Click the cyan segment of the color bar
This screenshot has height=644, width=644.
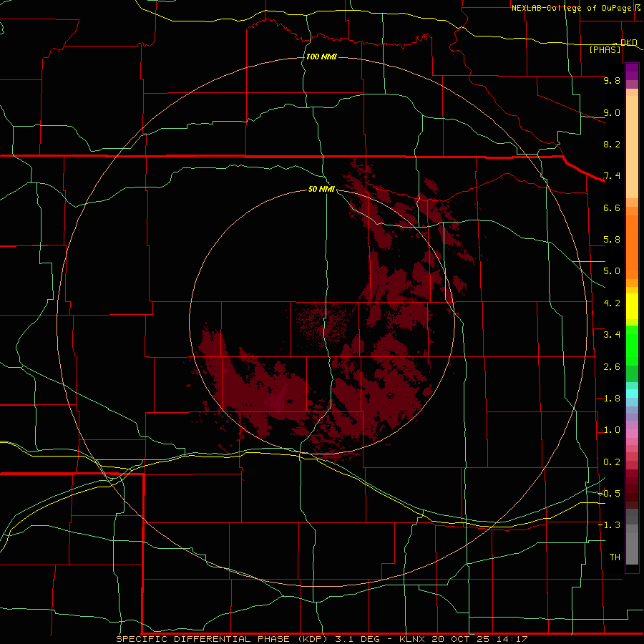632,394
